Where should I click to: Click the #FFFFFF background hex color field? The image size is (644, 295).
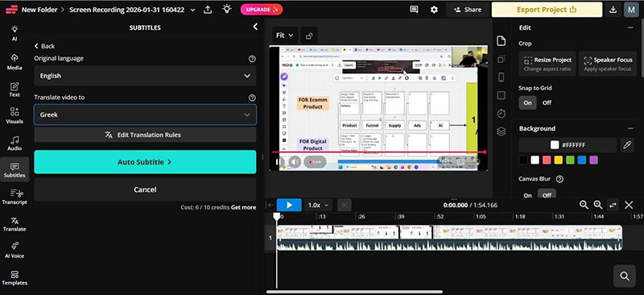tap(568, 145)
